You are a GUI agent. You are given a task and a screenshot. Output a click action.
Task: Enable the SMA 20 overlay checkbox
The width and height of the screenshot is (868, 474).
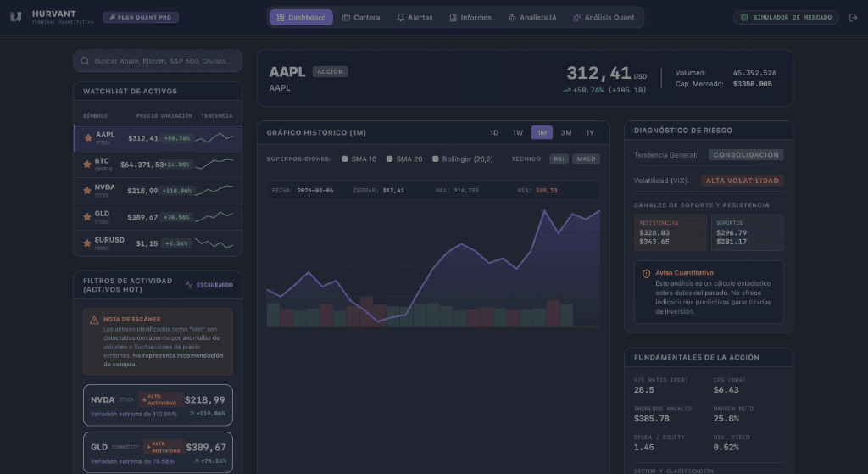390,159
